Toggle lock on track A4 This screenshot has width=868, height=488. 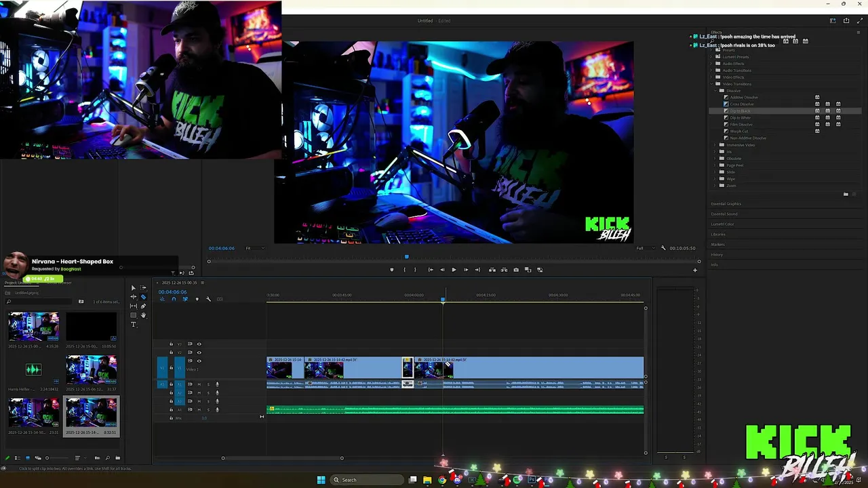coord(171,409)
